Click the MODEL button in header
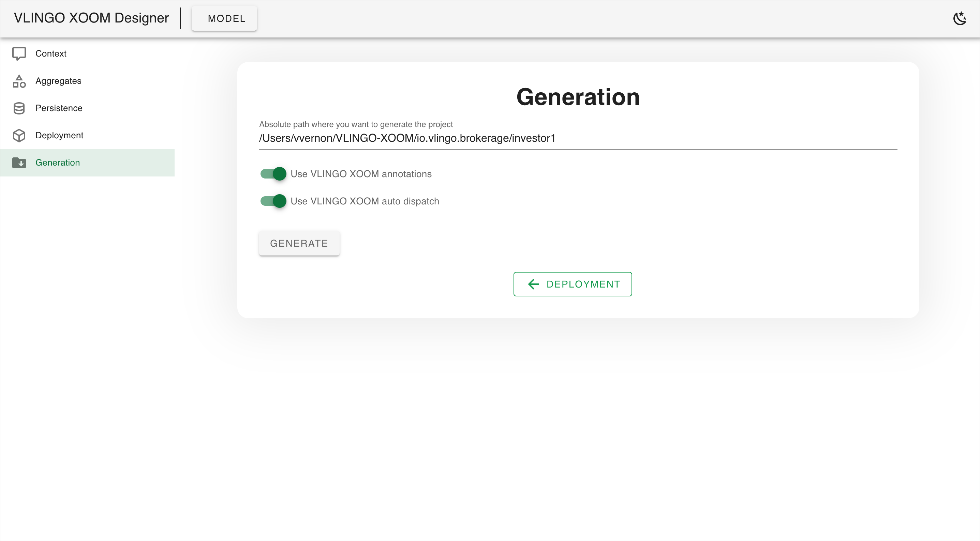The height and width of the screenshot is (541, 980). point(224,18)
